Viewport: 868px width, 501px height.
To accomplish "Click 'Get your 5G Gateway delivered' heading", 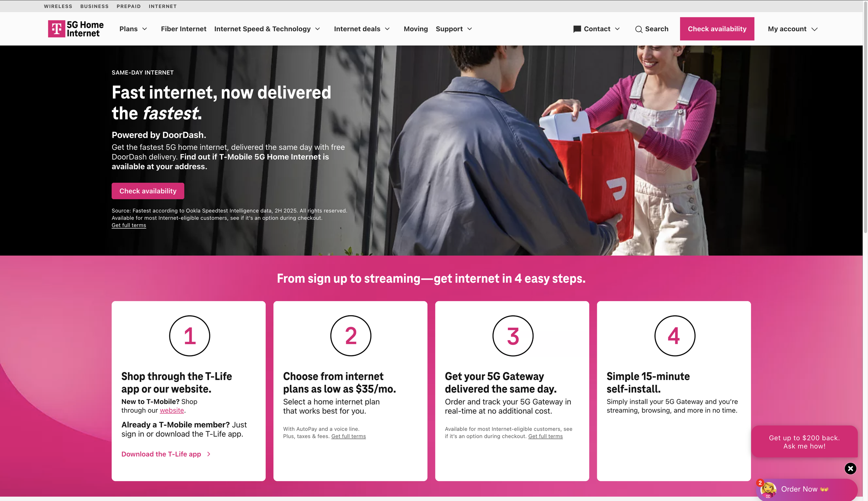I will (x=501, y=383).
